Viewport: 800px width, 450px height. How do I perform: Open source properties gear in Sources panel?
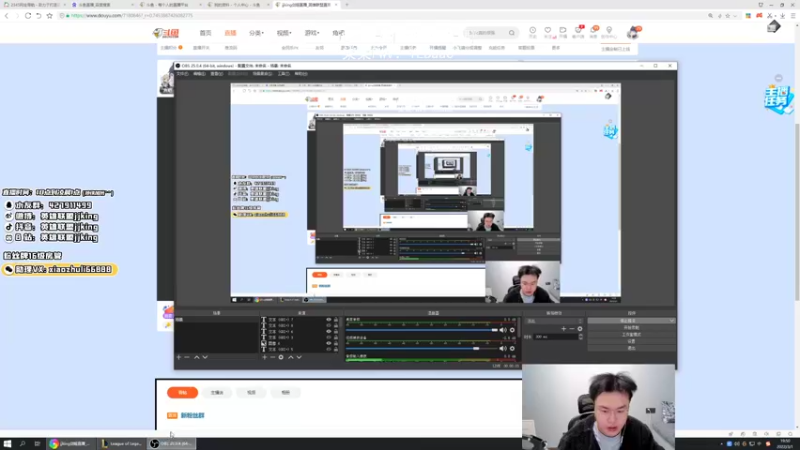click(281, 357)
